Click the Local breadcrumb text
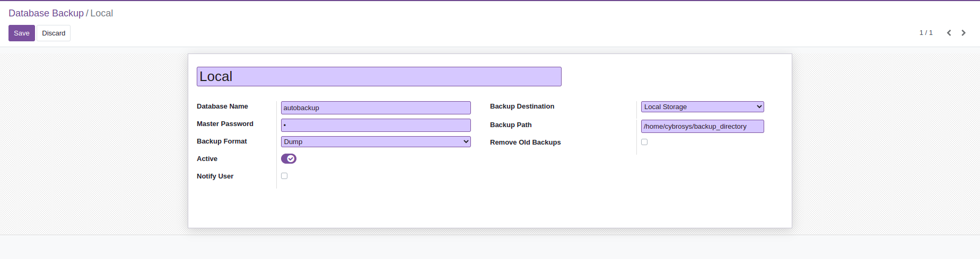This screenshot has height=259, width=980. pos(101,13)
